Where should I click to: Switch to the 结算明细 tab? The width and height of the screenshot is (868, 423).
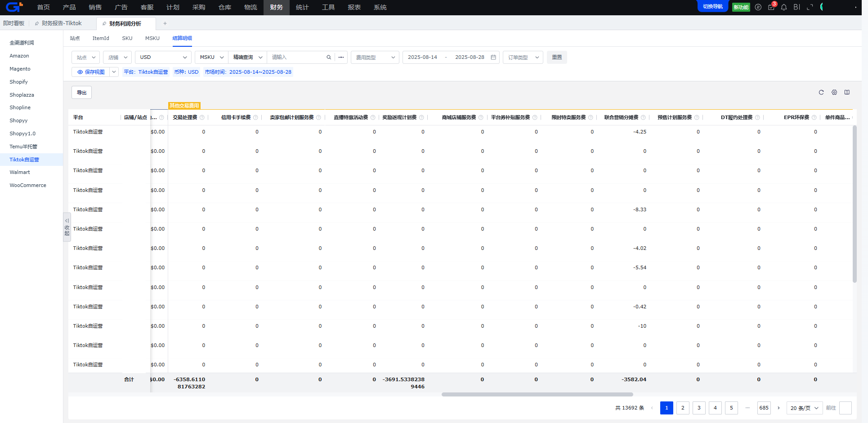click(182, 38)
